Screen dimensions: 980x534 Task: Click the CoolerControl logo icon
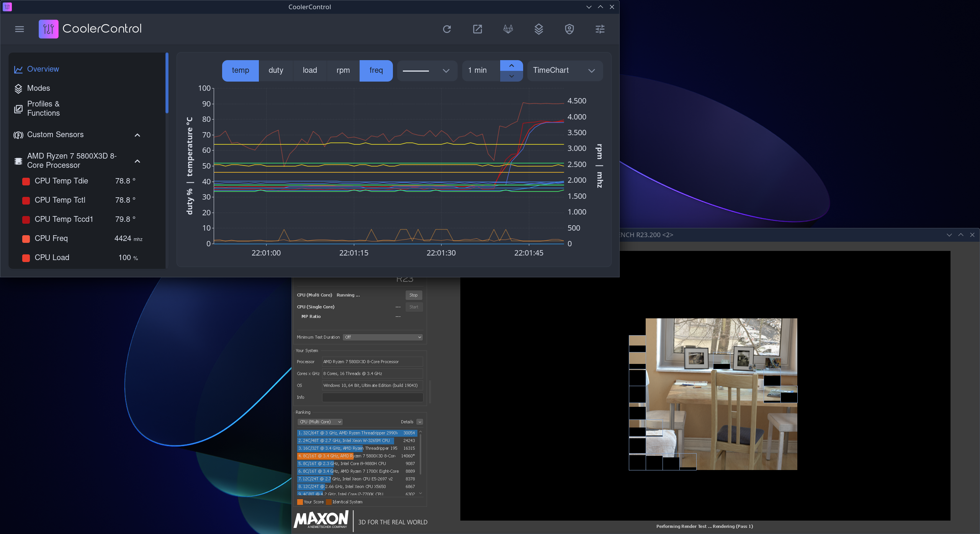point(48,29)
